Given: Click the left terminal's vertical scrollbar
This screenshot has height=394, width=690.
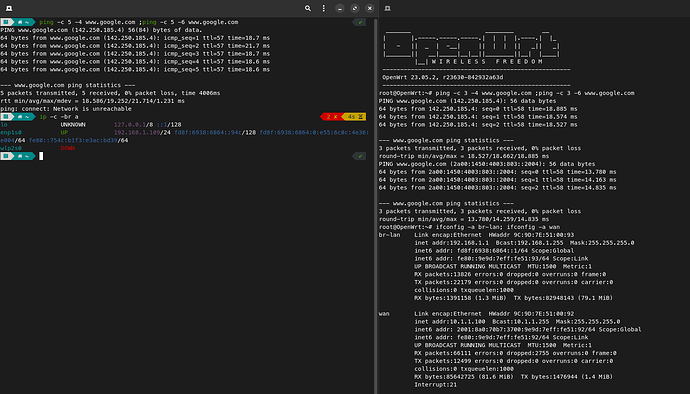Looking at the screenshot, I should (x=375, y=206).
